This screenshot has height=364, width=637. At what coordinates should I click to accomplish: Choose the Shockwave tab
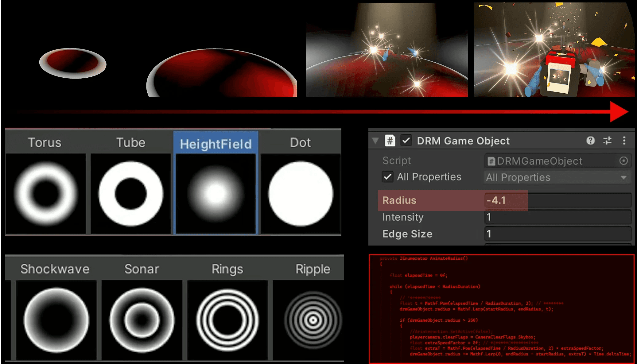click(55, 269)
